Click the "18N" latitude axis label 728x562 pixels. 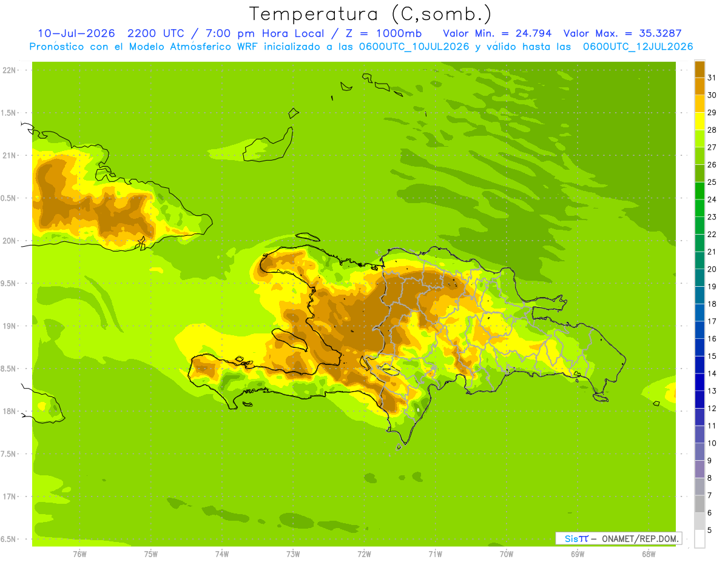pyautogui.click(x=9, y=411)
